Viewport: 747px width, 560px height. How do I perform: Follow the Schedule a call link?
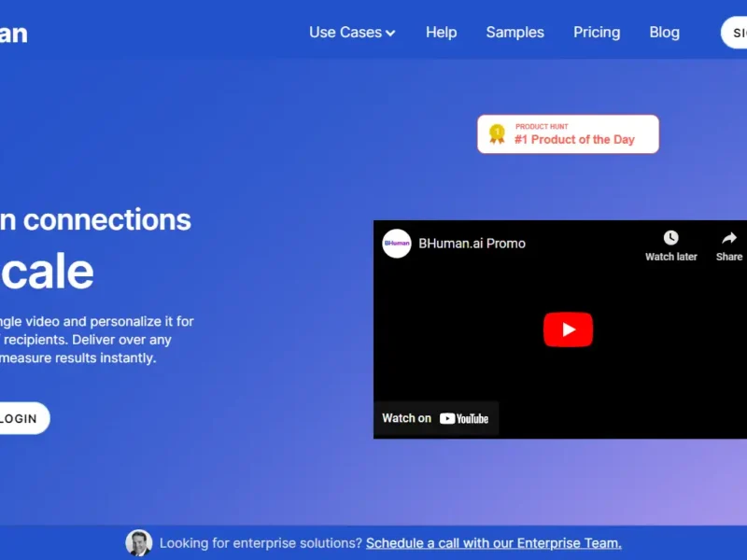coord(493,543)
